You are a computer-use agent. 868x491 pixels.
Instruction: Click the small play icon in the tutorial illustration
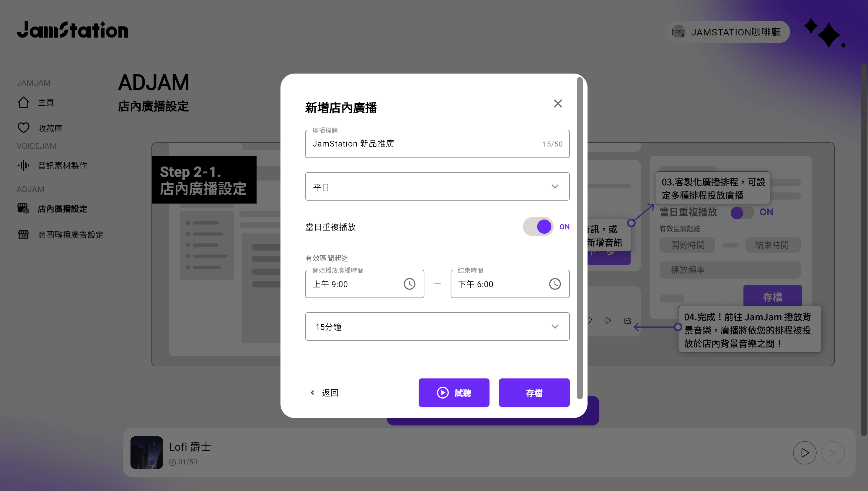click(608, 320)
